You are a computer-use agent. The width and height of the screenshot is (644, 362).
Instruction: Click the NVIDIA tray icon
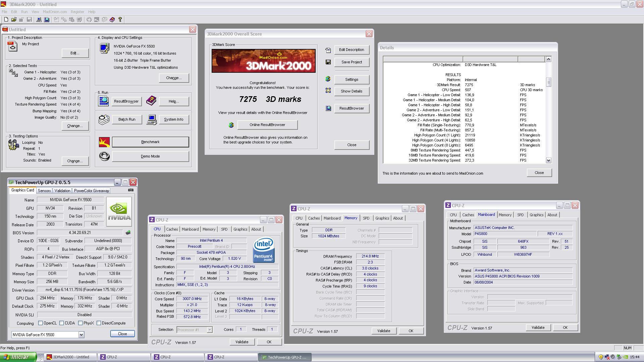point(625,357)
